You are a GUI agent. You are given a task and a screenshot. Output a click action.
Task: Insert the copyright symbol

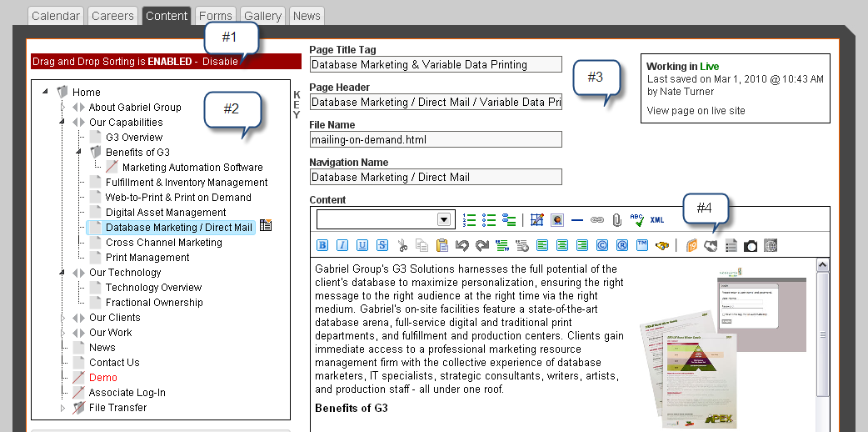[x=601, y=245]
